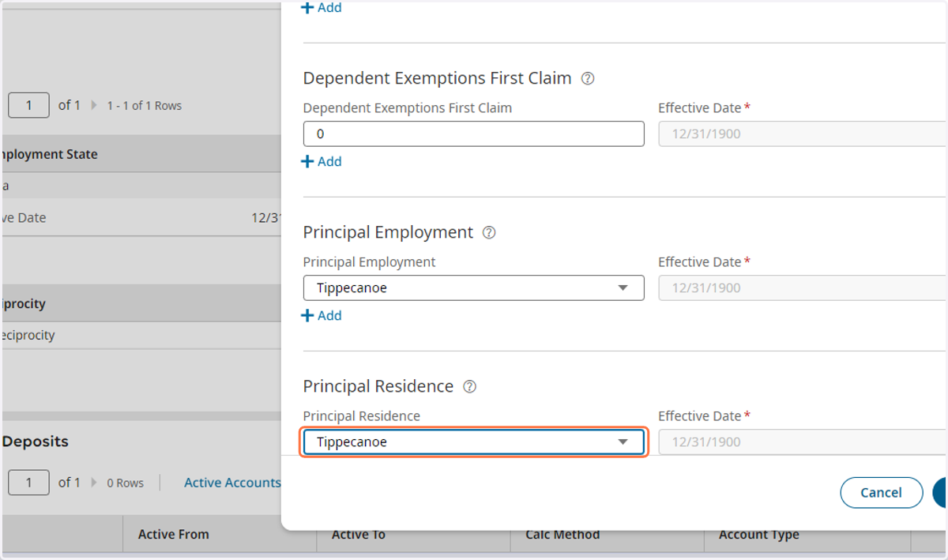Click page number box in top pager

tap(28, 104)
